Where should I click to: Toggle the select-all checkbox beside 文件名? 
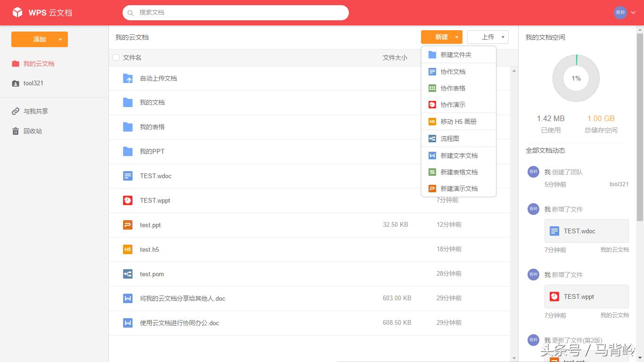coord(116,58)
